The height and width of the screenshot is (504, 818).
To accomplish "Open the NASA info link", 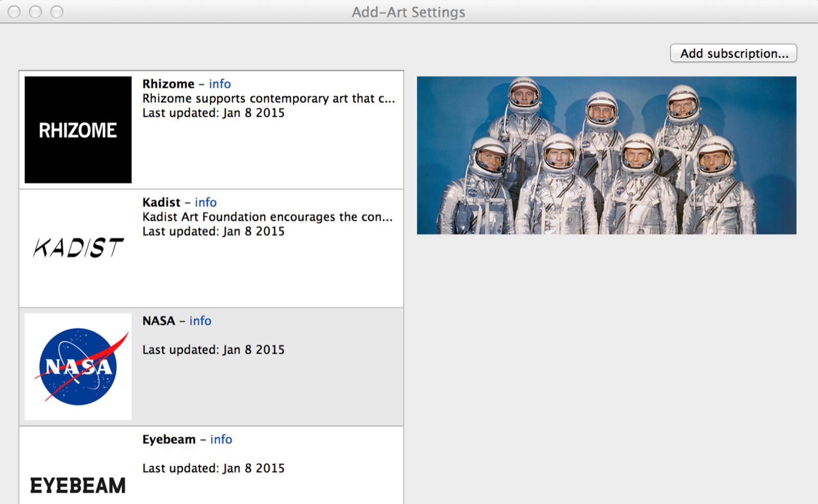I will (x=200, y=321).
